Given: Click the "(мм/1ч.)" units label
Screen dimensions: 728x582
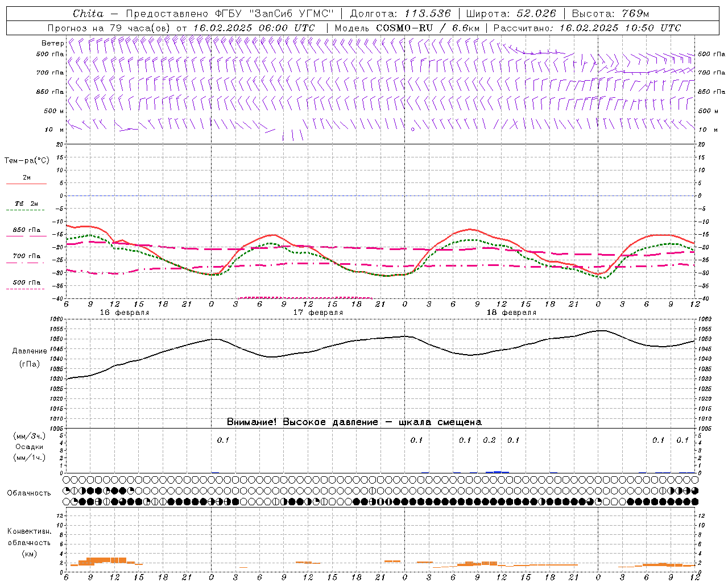Looking at the screenshot, I should 29,458.
